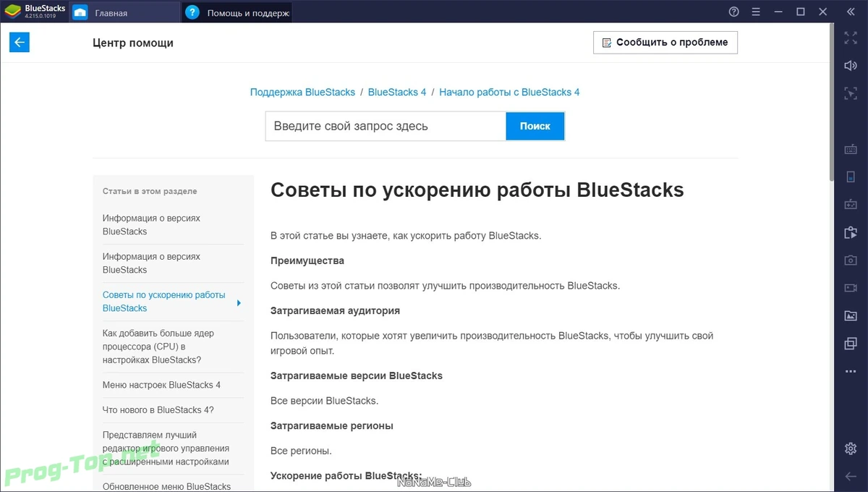
Task: Click the phone rotate icon
Action: (851, 177)
